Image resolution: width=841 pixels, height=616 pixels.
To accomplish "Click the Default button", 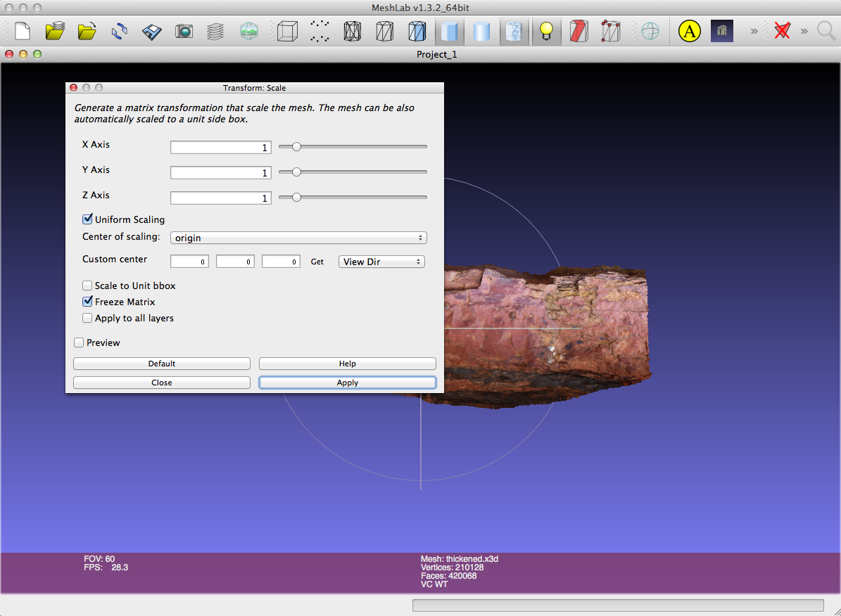I will [x=162, y=364].
